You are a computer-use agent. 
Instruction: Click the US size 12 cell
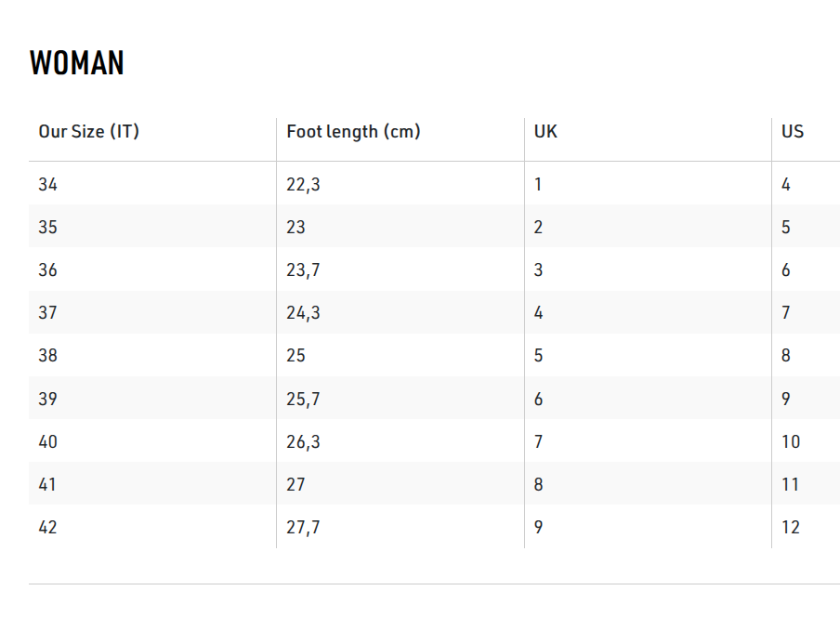point(791,527)
